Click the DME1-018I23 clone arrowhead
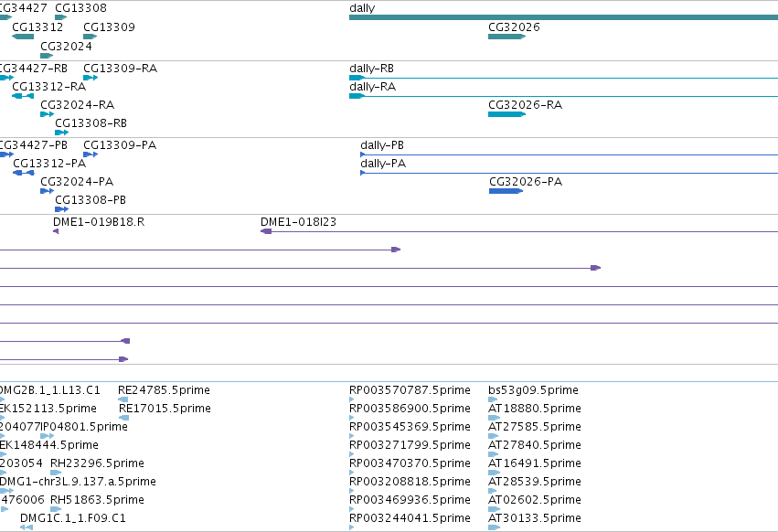Screen dimensions: 778x532 click(266, 231)
